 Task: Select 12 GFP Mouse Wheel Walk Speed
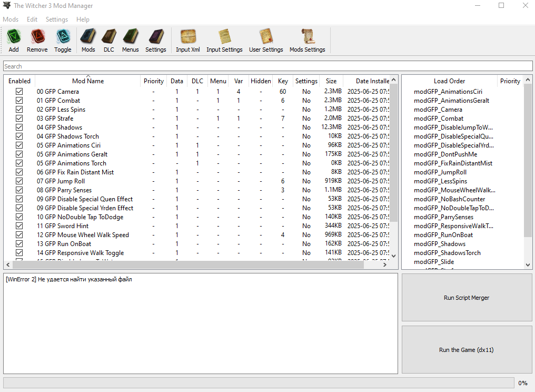(x=196, y=234)
